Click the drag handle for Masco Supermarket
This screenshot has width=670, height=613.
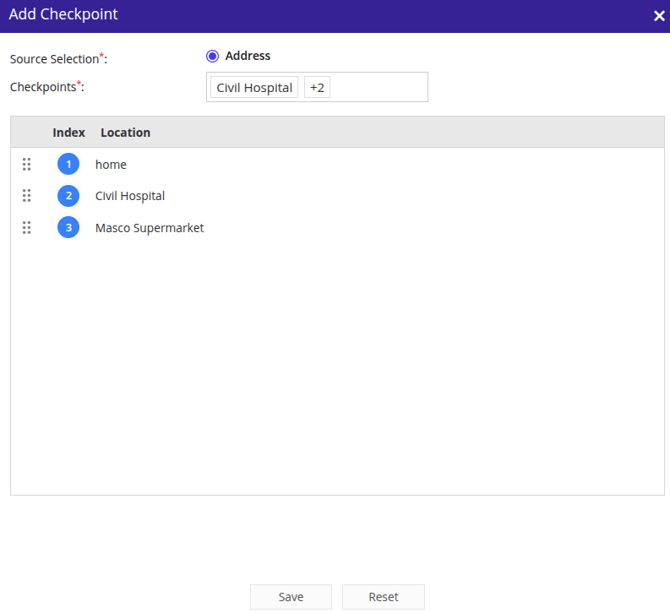[x=27, y=228]
